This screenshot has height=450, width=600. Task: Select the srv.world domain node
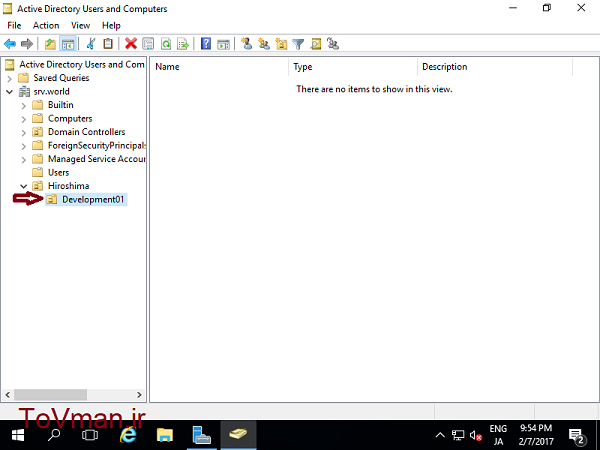(x=52, y=91)
